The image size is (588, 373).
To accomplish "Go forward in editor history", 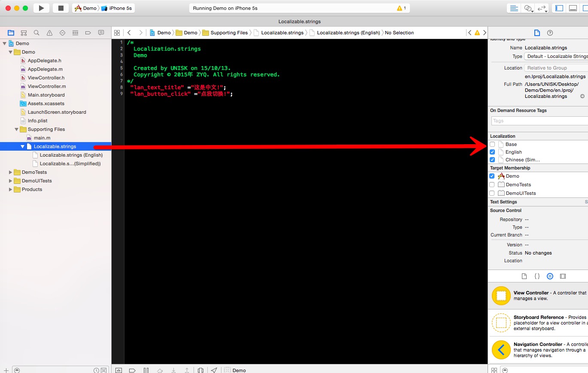I will click(140, 33).
